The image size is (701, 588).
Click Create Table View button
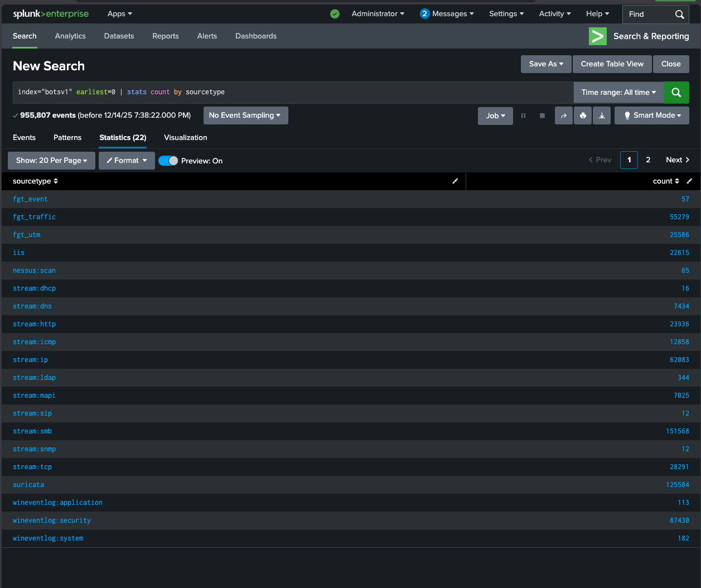612,64
